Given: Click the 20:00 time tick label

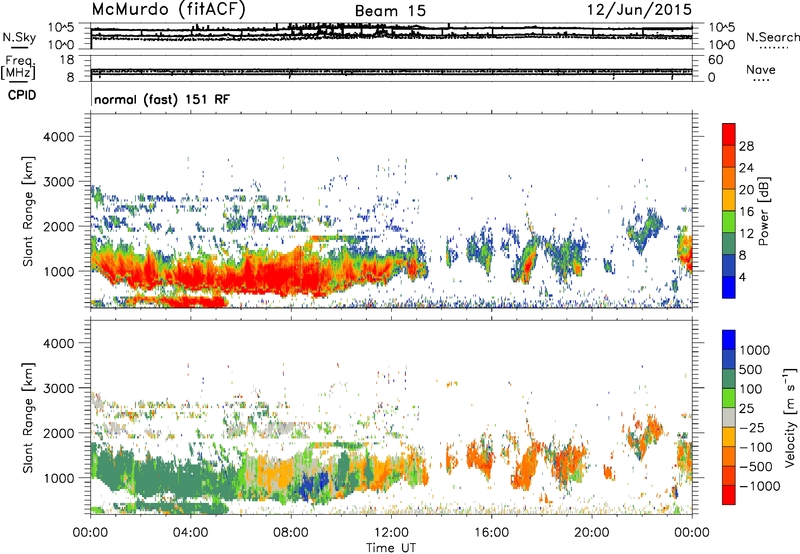Looking at the screenshot, I should pos(592,533).
